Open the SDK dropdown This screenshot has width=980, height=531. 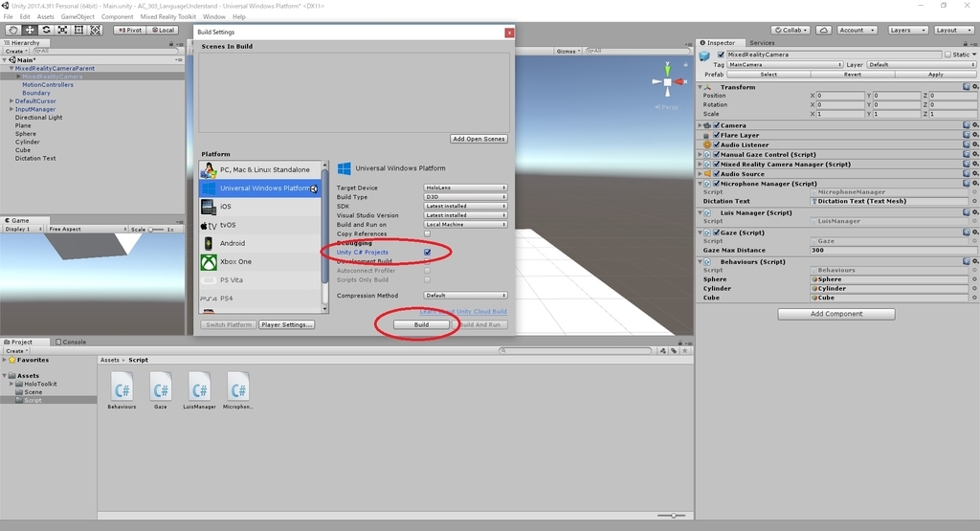tap(465, 206)
